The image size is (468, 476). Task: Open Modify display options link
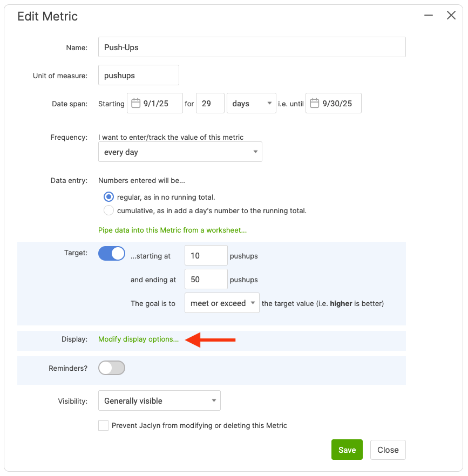point(138,339)
